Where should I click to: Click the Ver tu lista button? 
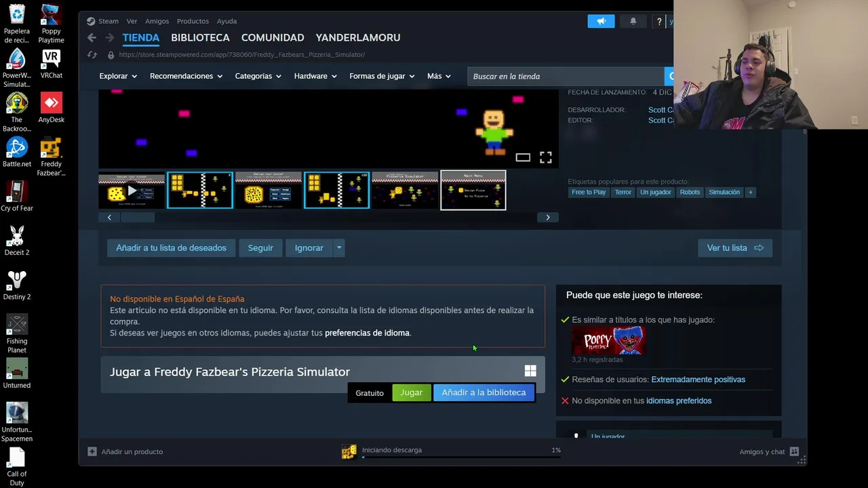pyautogui.click(x=735, y=248)
